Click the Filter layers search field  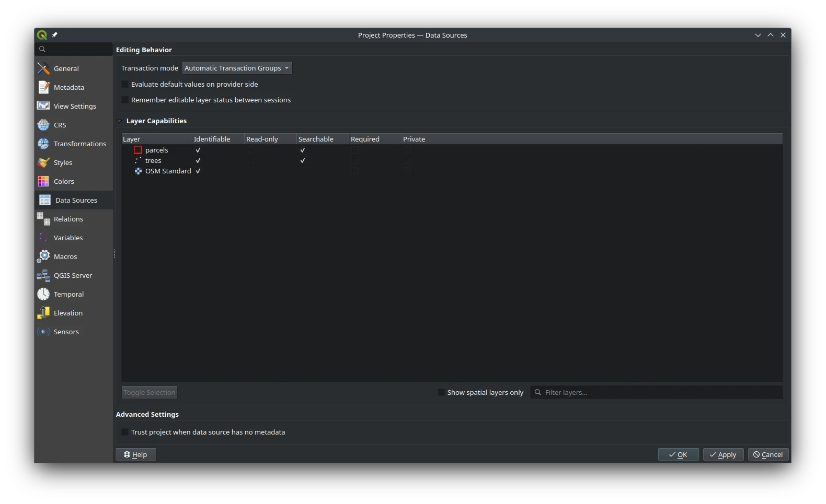point(657,392)
